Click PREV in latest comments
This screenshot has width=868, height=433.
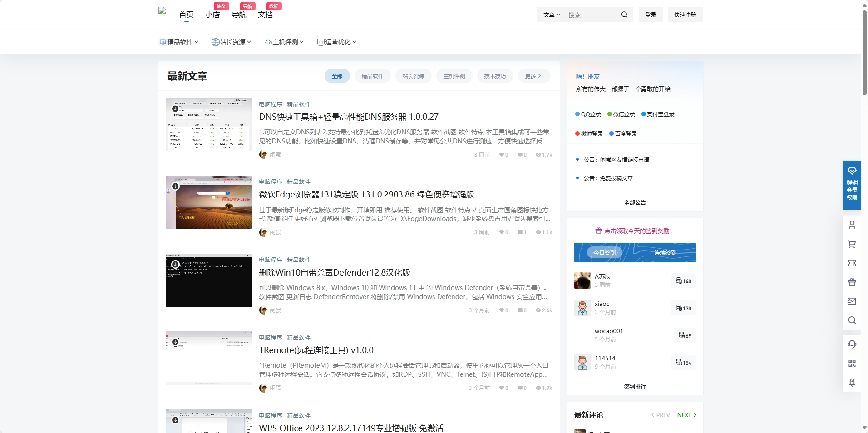pos(661,415)
